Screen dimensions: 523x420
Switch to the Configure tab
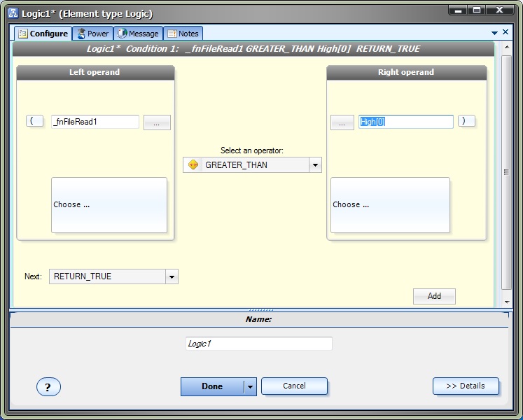(43, 34)
